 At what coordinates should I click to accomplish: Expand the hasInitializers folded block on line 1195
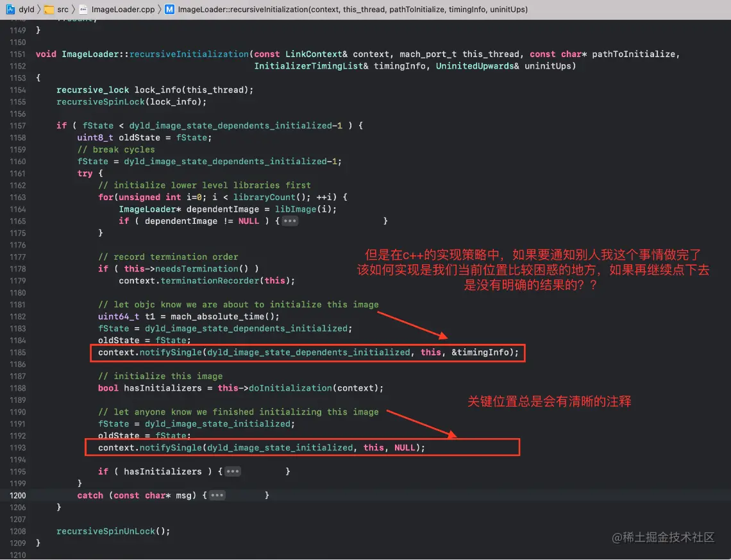tap(233, 471)
